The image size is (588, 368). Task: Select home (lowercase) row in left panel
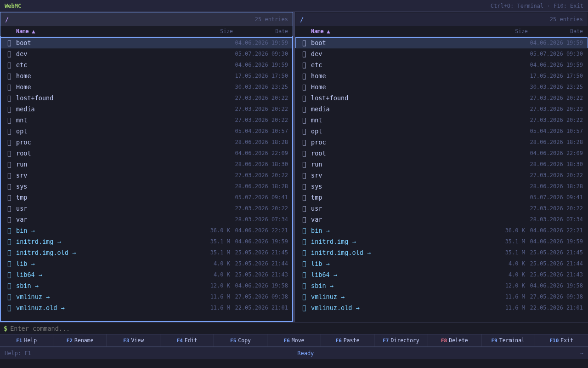pyautogui.click(x=147, y=76)
